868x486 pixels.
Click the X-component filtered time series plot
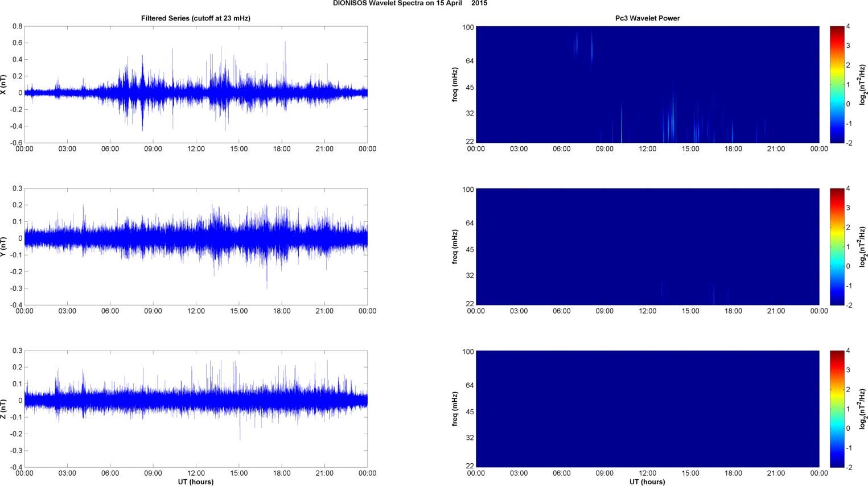[196, 84]
